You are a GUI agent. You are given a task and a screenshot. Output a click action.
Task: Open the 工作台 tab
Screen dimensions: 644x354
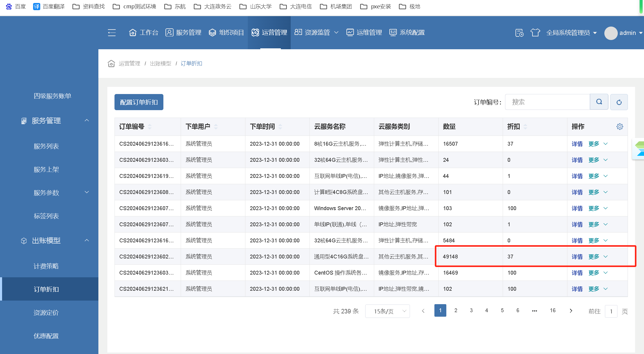tap(143, 33)
